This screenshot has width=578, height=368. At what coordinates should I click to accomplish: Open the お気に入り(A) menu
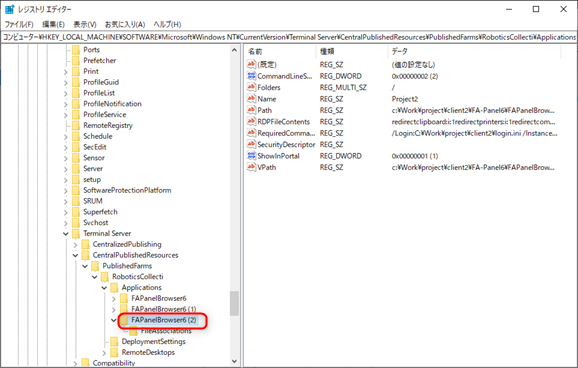click(x=125, y=24)
